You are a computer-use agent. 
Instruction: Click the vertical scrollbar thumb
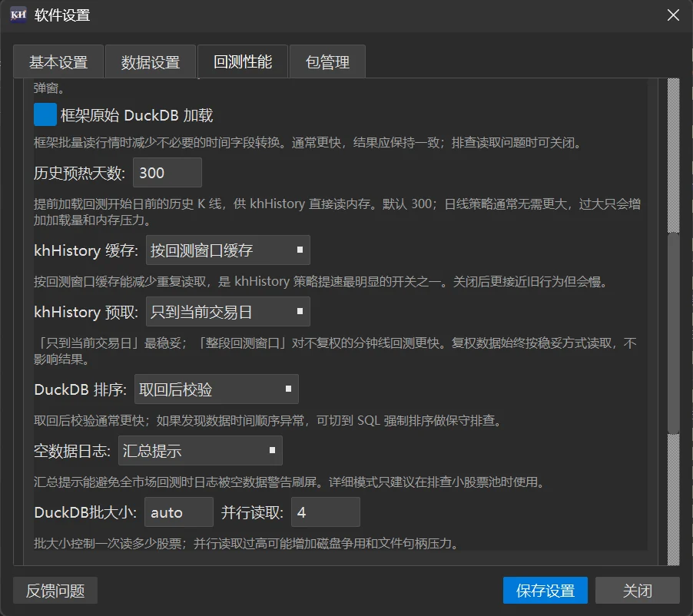pos(673,333)
